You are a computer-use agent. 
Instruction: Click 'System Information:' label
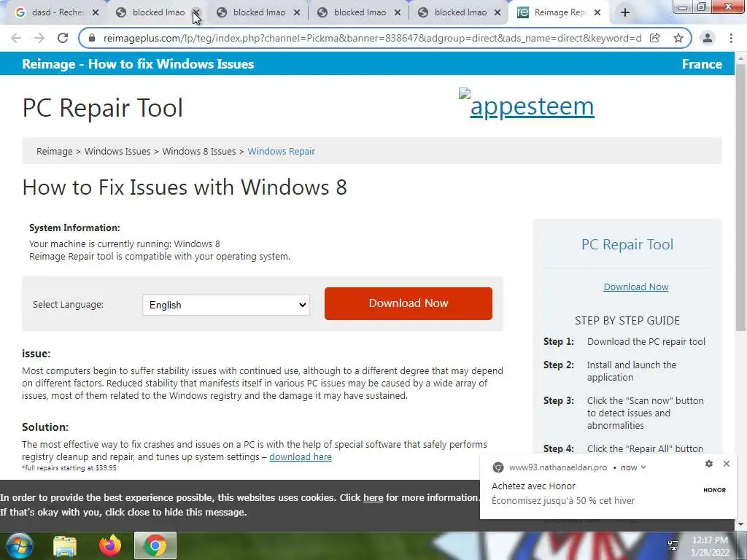coord(74,227)
